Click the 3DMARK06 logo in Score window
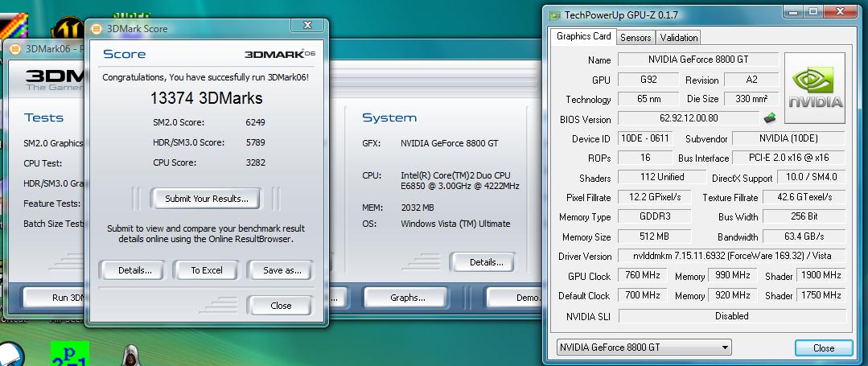 click(x=280, y=54)
